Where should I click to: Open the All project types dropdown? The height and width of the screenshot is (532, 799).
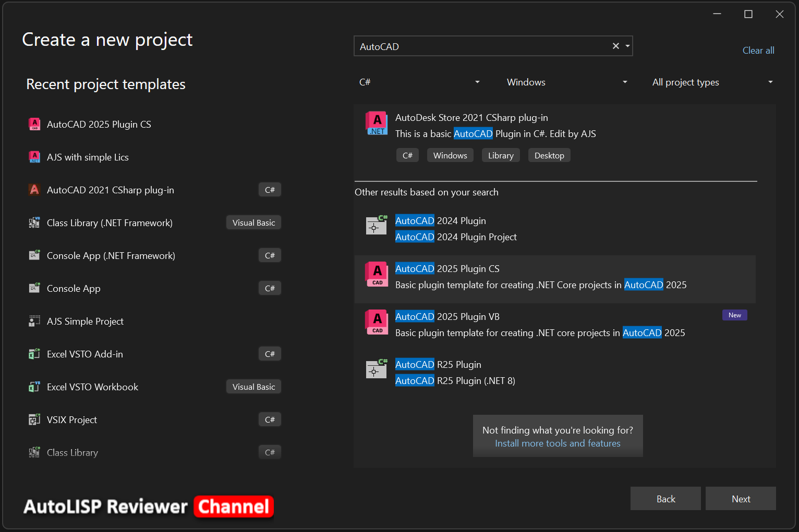pyautogui.click(x=712, y=82)
